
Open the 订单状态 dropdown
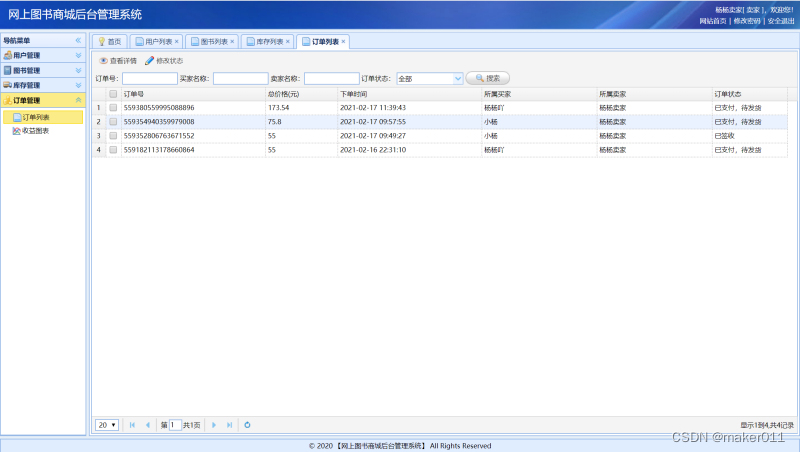coord(458,79)
